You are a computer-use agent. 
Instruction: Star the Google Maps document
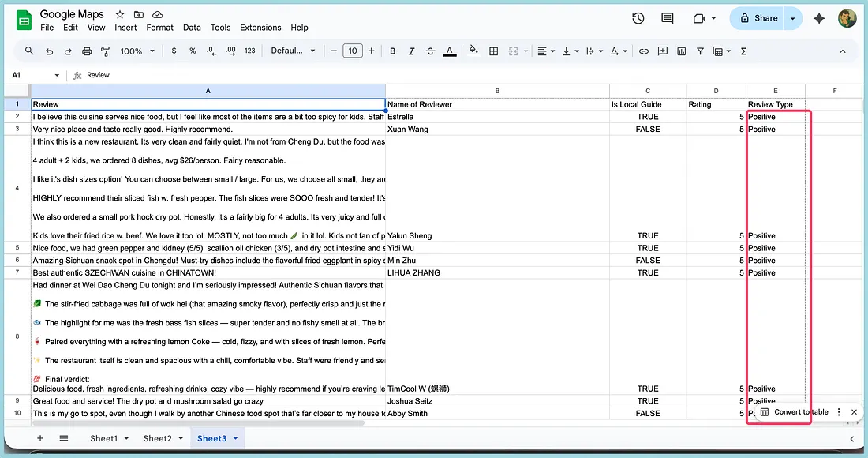point(120,14)
